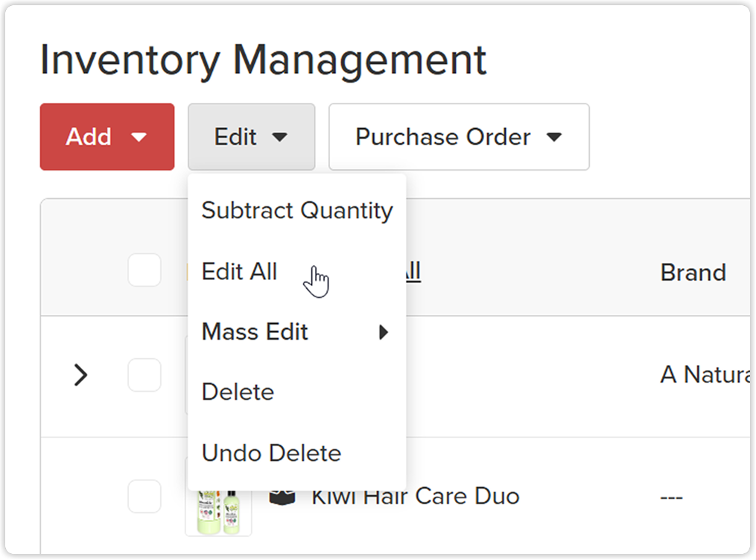The image size is (756, 560).
Task: Expand the first product row chevron
Action: pos(80,375)
